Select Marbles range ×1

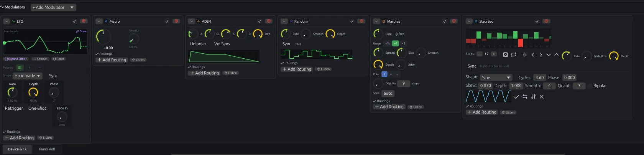point(396,43)
